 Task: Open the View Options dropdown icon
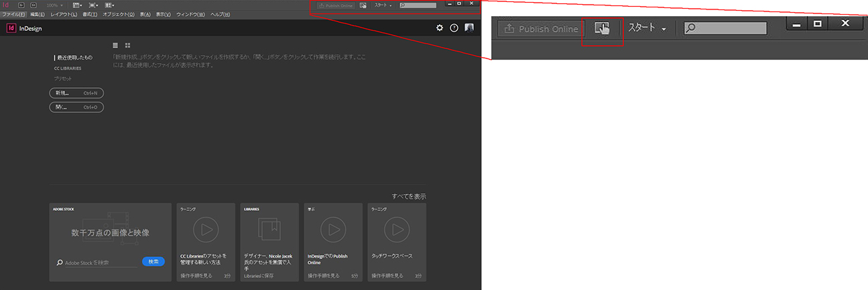point(77,5)
